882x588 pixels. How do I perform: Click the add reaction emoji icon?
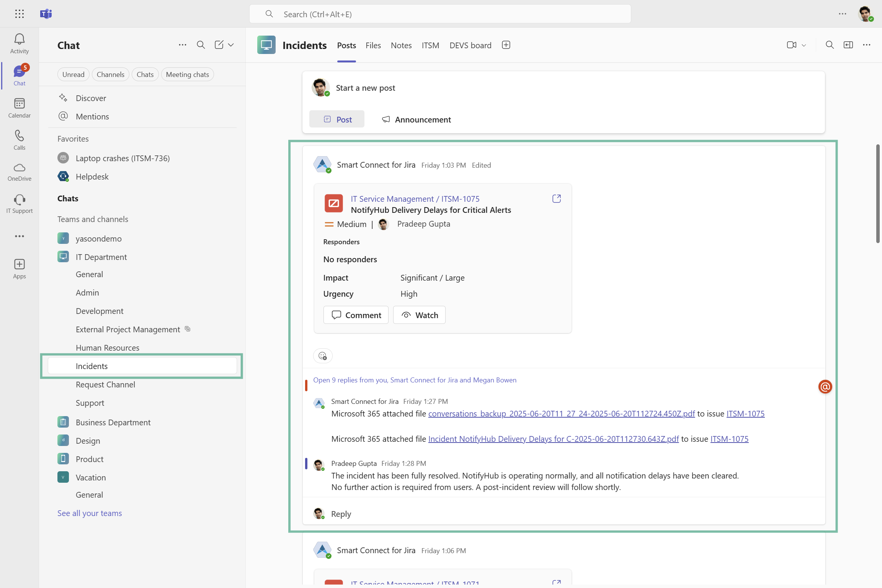[x=322, y=356]
